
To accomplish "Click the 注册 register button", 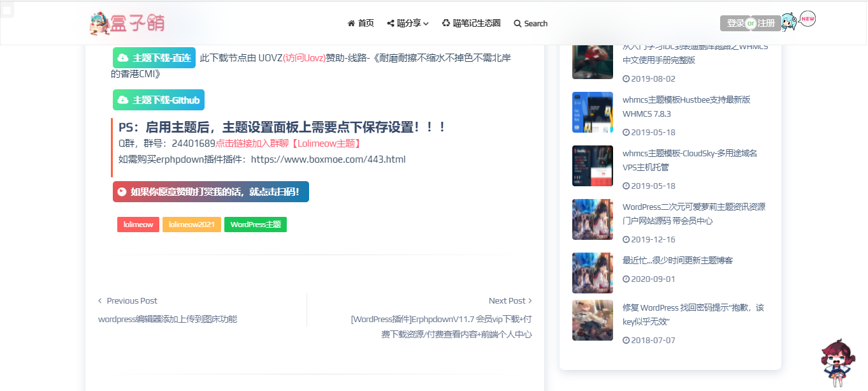I will pos(767,23).
